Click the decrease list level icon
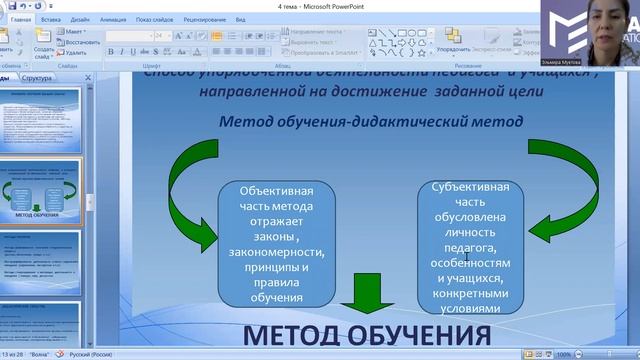Image resolution: width=640 pixels, height=360 pixels. [x=249, y=36]
